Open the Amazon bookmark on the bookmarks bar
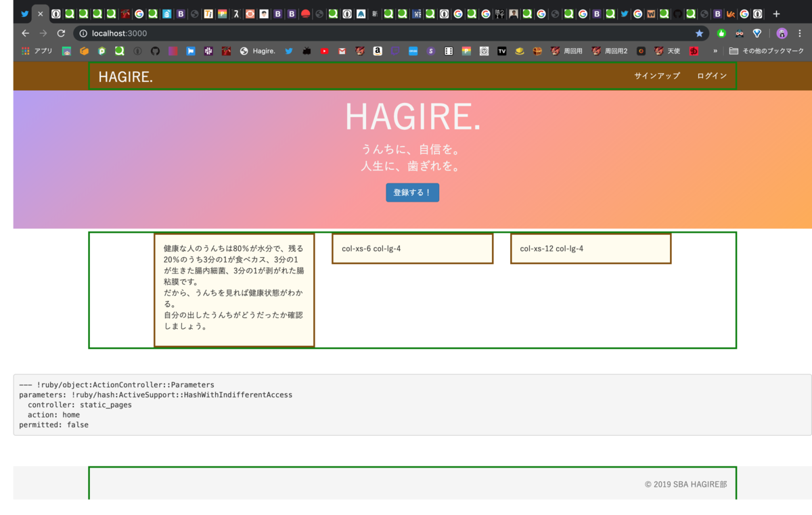This screenshot has width=812, height=515. point(377,50)
